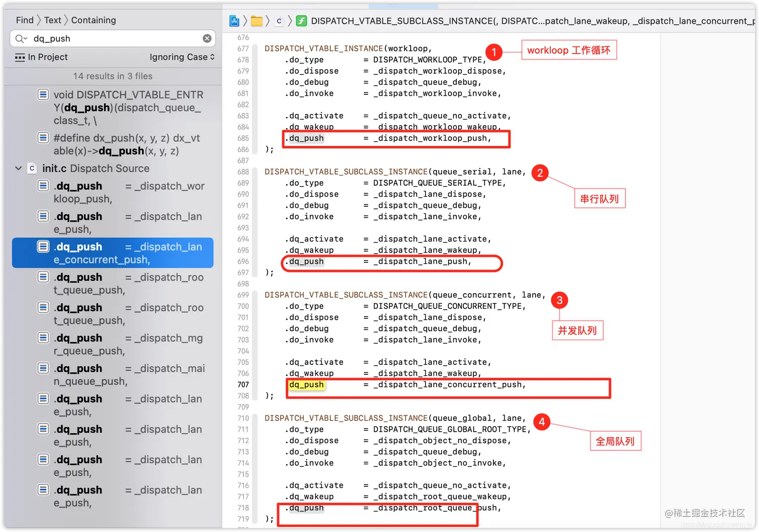The image size is (759, 532).
Task: Click DISPATCH_QUEUE_SERIAL_TYPE in the code
Action: pos(437,183)
